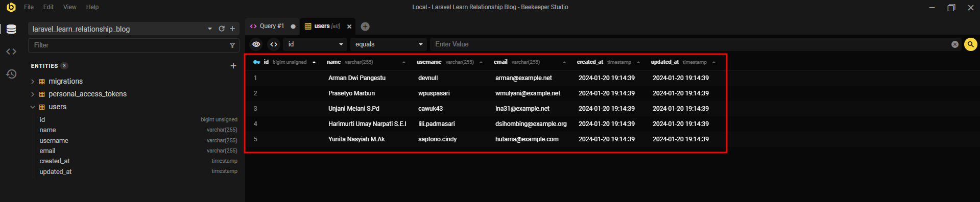The width and height of the screenshot is (980, 202).
Task: Close the users table tab
Action: [x=349, y=27]
